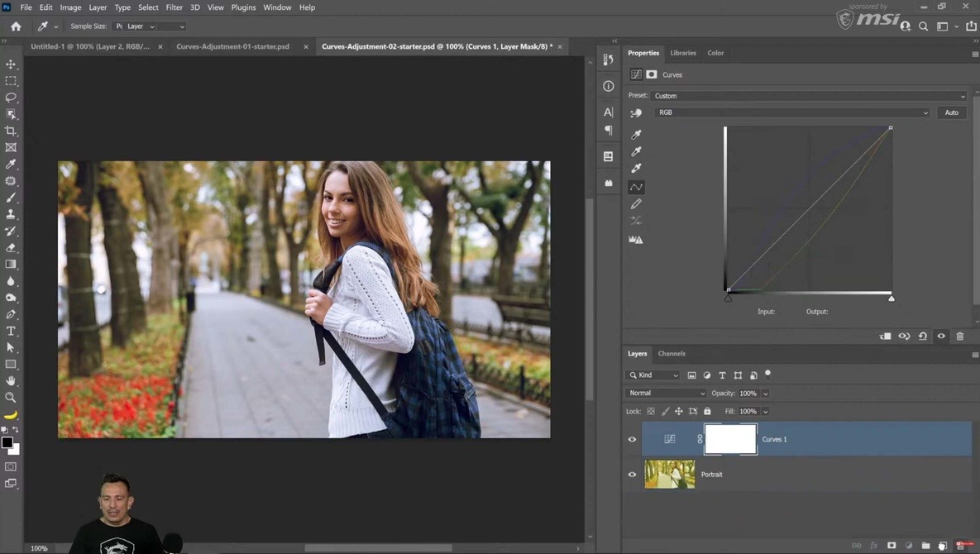Pick the Zoom tool in toolbar
The height and width of the screenshot is (554, 980).
click(11, 398)
